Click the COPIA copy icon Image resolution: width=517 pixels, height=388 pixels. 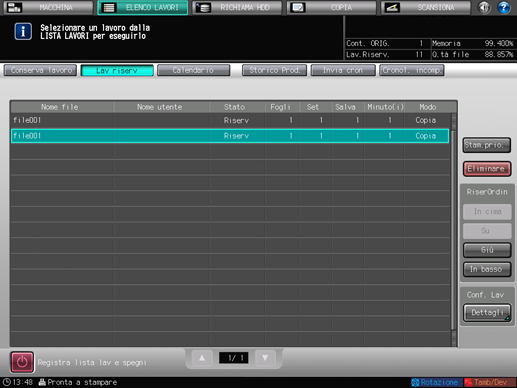[297, 7]
